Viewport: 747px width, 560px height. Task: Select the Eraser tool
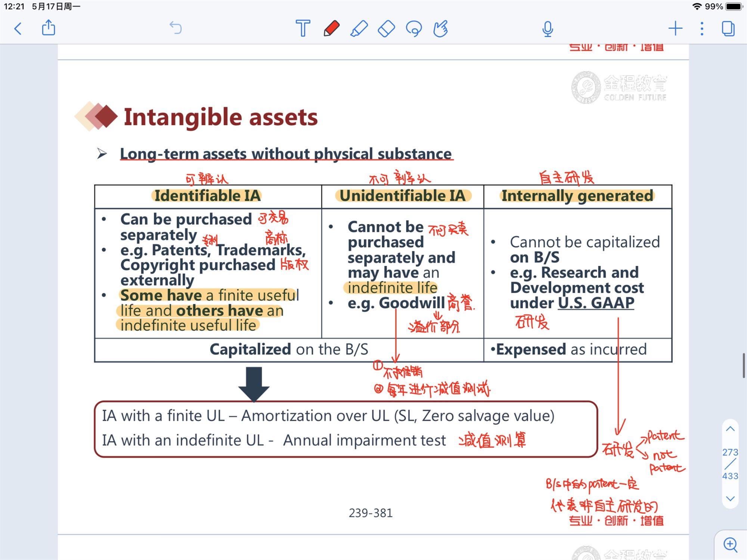pyautogui.click(x=386, y=29)
